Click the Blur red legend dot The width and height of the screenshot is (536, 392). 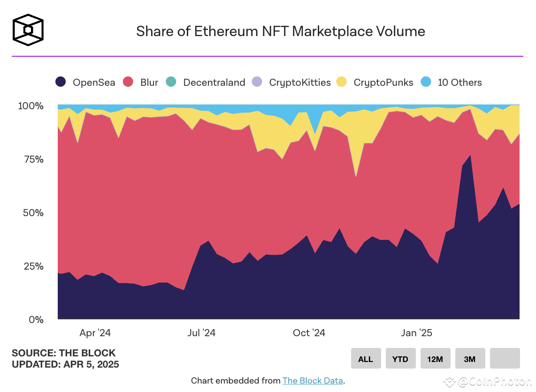(x=128, y=82)
